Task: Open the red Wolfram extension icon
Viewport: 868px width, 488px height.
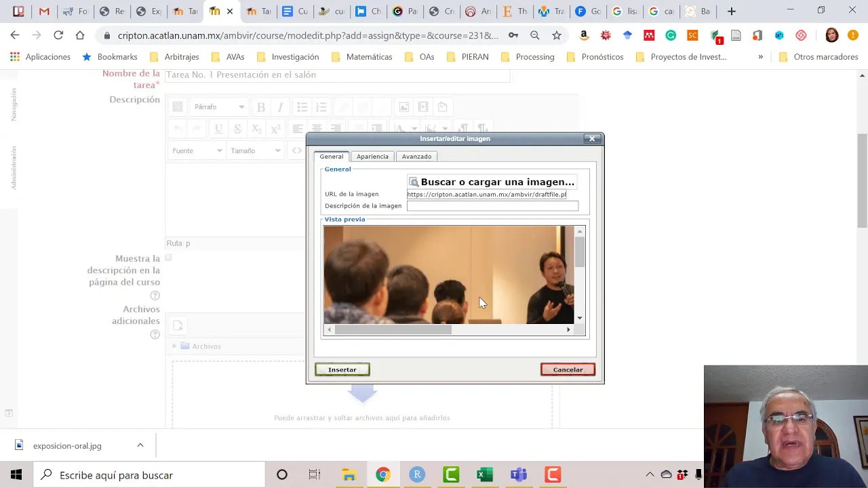Action: pos(606,35)
